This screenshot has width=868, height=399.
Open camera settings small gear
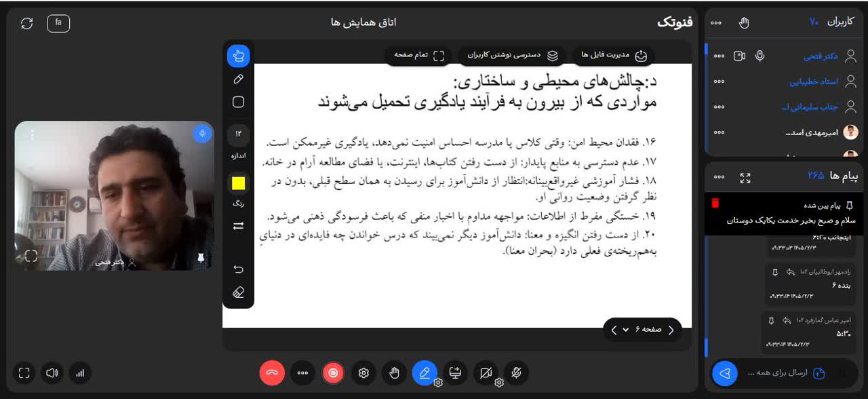(499, 383)
